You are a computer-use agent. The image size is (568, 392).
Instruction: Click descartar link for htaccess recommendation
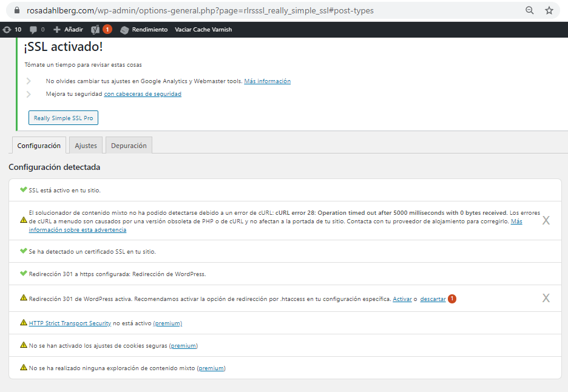click(x=433, y=299)
